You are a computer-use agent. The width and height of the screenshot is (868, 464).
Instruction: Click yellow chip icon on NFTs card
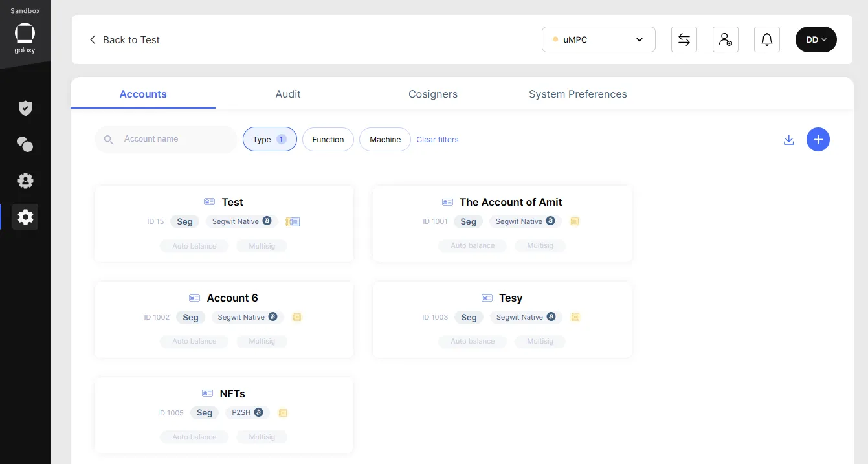pyautogui.click(x=283, y=413)
